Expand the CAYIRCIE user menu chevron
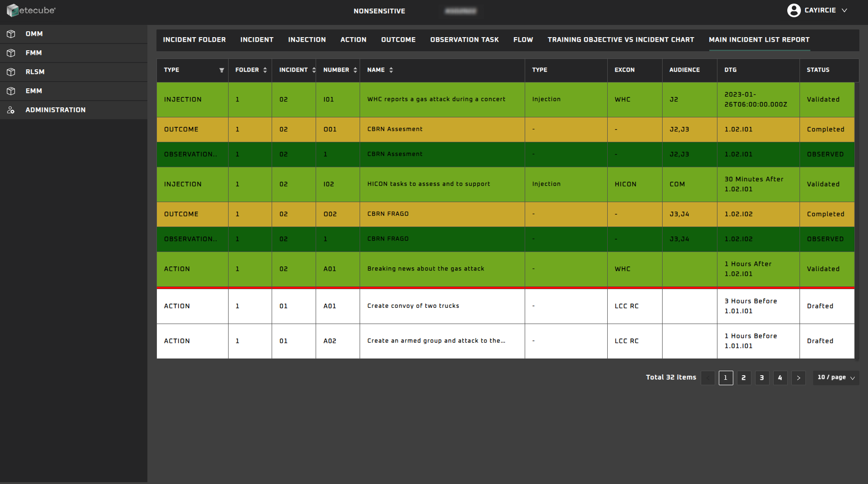Viewport: 868px width, 484px height. (x=844, y=10)
